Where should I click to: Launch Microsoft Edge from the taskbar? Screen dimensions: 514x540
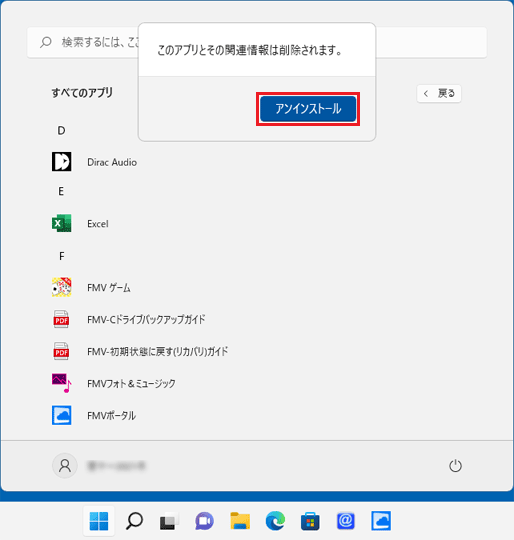(275, 521)
